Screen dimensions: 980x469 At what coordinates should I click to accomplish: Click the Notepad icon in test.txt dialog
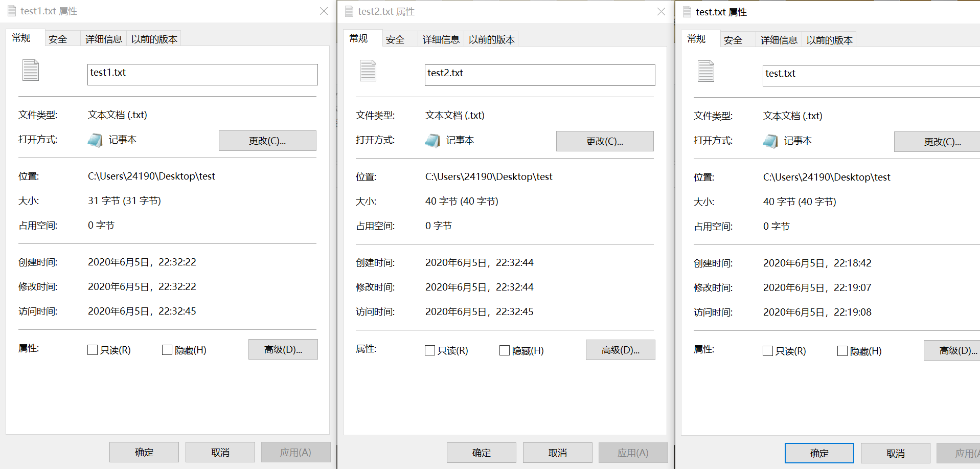(x=770, y=141)
